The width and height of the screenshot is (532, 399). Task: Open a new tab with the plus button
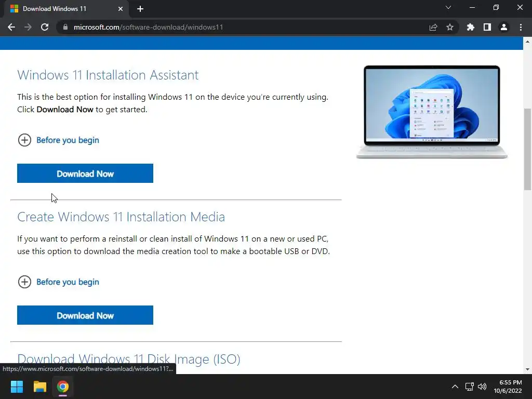(x=140, y=9)
